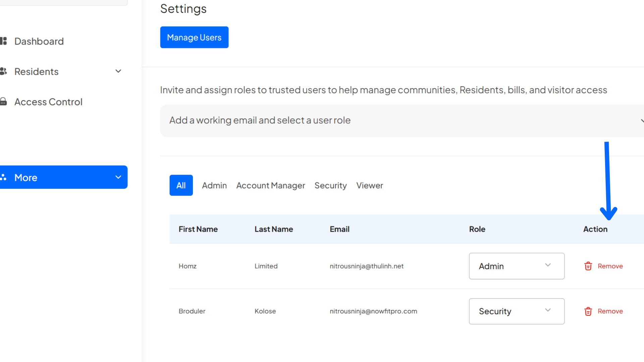Click the trash icon next to Broduler Kolose
Screen dimensions: 644x362
[x=588, y=311]
